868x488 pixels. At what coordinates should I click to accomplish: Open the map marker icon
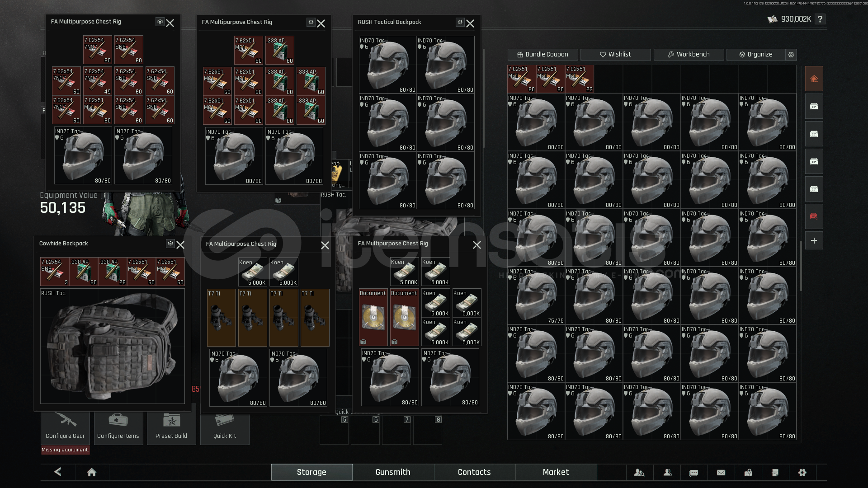tap(748, 473)
